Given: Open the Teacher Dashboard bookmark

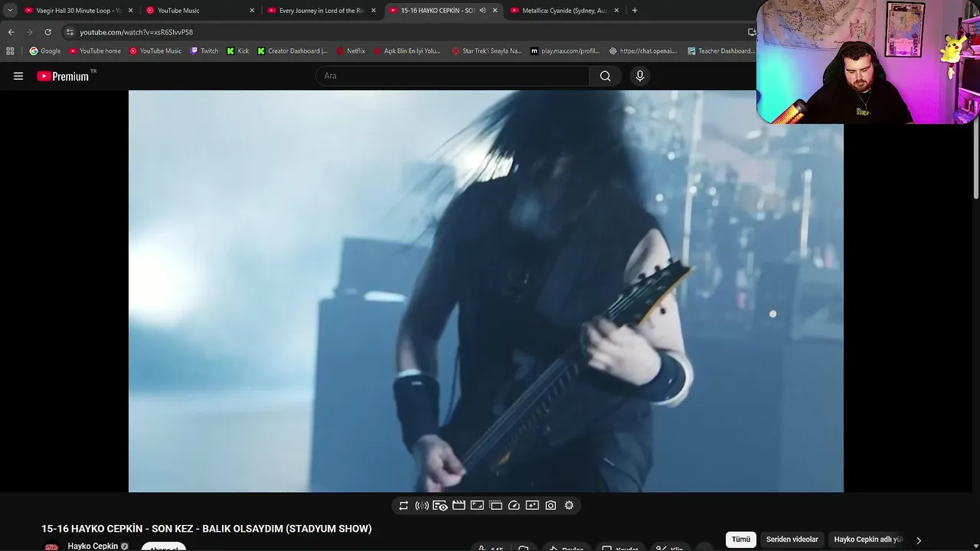Looking at the screenshot, I should coord(720,51).
